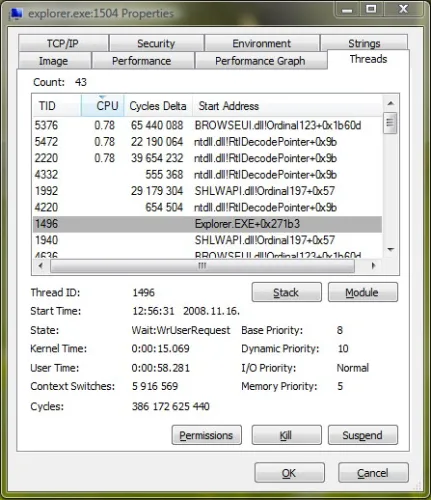Viewport: 431px width, 500px height.
Task: Click the Start Time value 12:56:31
Action: [153, 311]
